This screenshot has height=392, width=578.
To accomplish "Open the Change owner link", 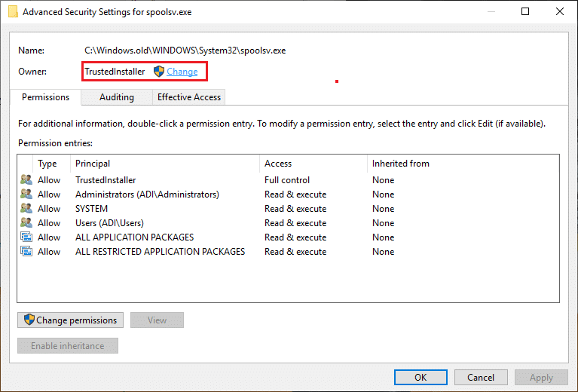I will [x=182, y=72].
